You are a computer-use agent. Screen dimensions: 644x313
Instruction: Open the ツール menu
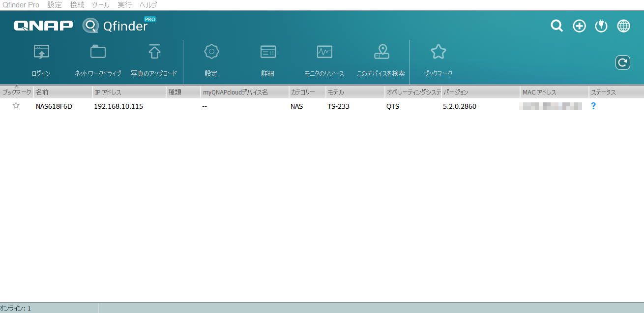101,5
